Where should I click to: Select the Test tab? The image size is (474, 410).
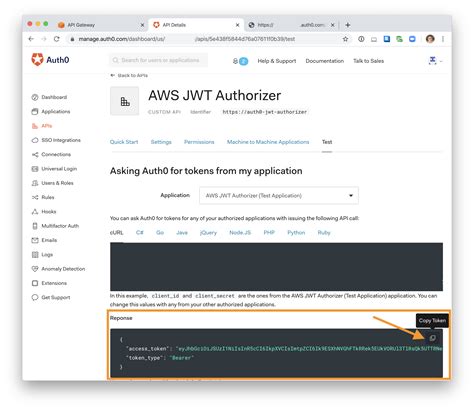[327, 142]
